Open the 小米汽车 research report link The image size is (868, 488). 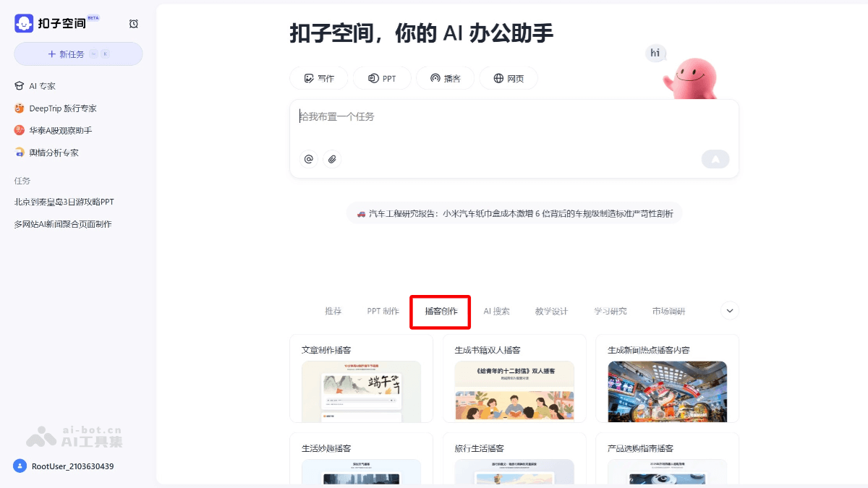pyautogui.click(x=515, y=213)
